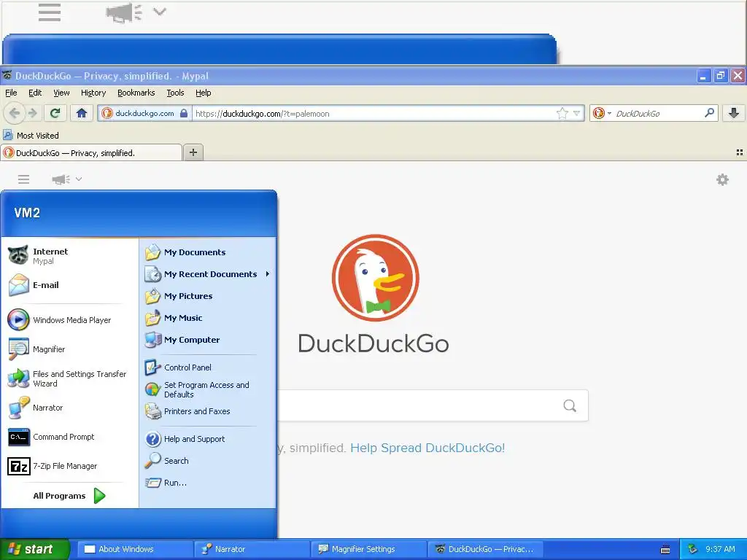The height and width of the screenshot is (560, 747).
Task: Open the search engine selector dropdown
Action: coord(602,113)
